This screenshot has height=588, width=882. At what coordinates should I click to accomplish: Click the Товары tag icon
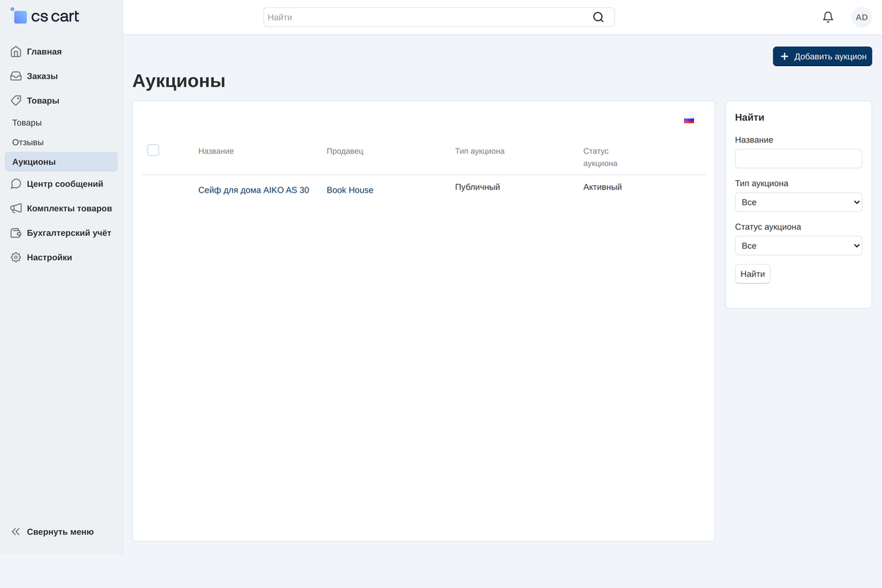pos(16,101)
